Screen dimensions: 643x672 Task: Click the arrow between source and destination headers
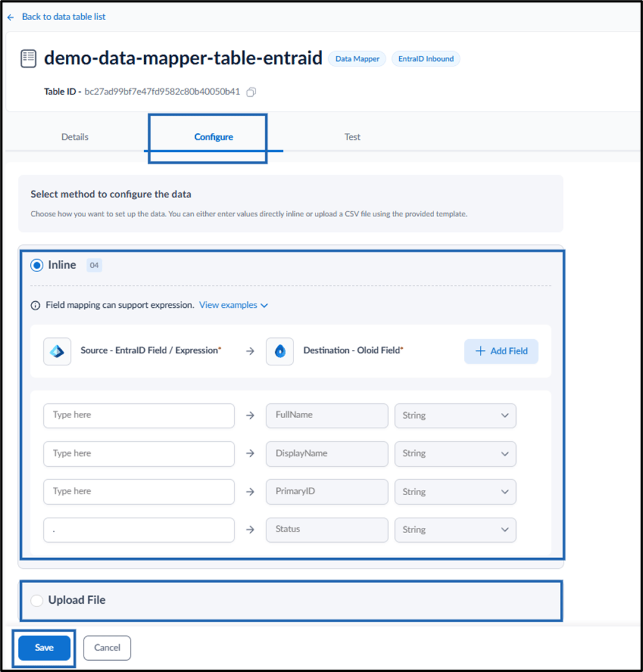tap(250, 351)
